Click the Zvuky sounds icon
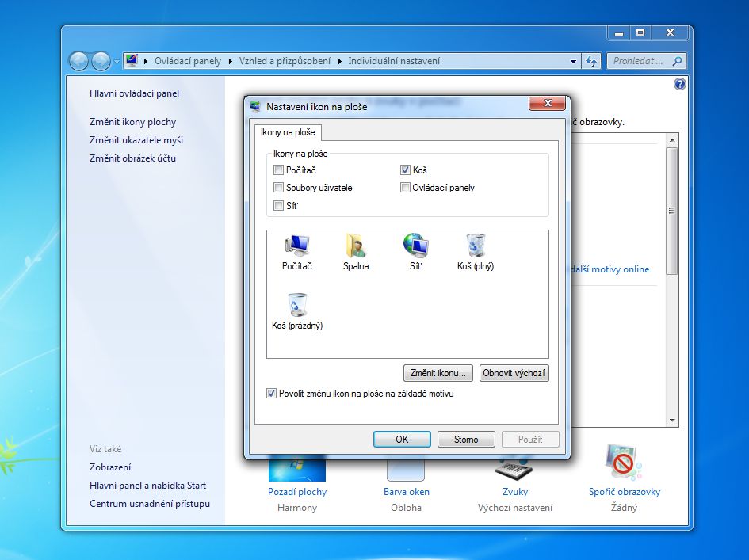Image resolution: width=749 pixels, height=560 pixels. (x=514, y=468)
